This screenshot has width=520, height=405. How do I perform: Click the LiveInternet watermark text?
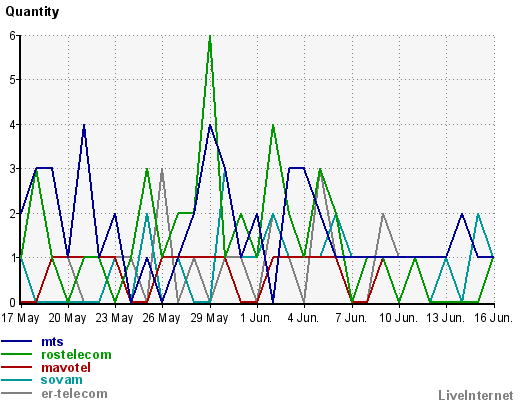point(476,396)
